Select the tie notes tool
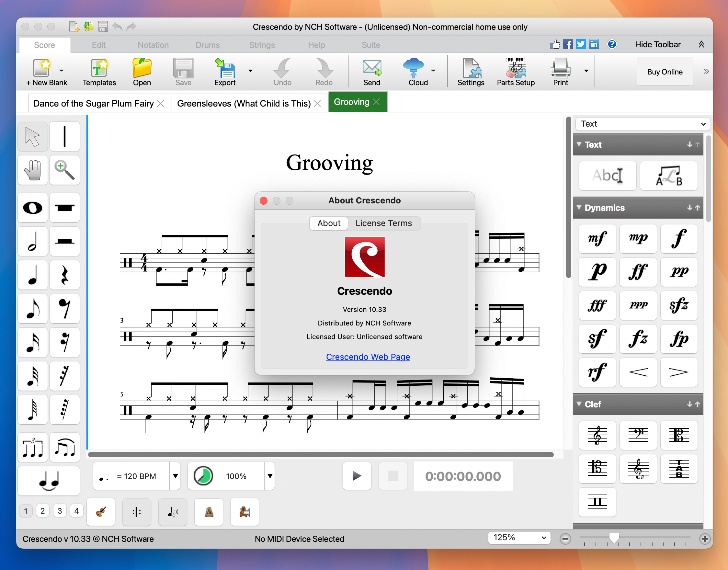728x570 pixels. 49,481
